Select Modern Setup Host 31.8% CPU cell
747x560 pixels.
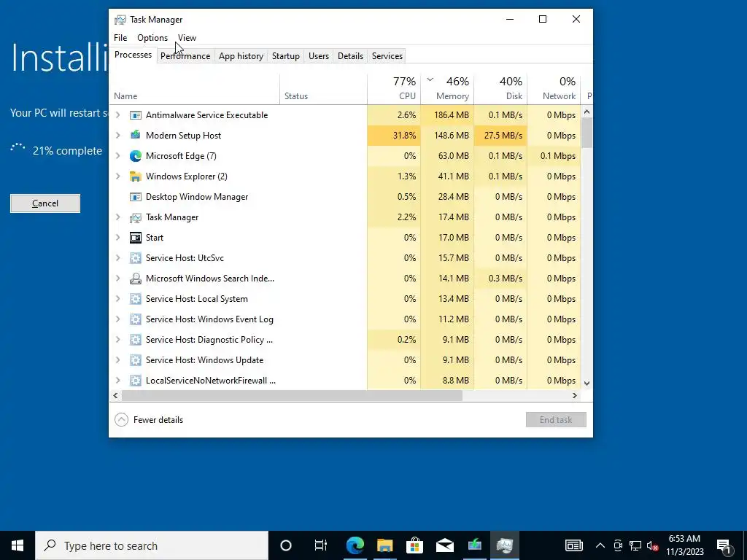point(394,135)
